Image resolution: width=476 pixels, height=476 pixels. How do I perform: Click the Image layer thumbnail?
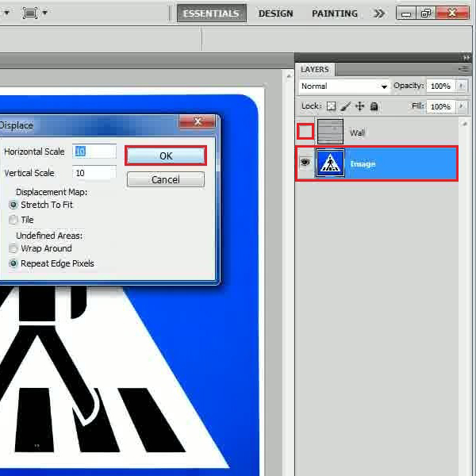(x=330, y=163)
